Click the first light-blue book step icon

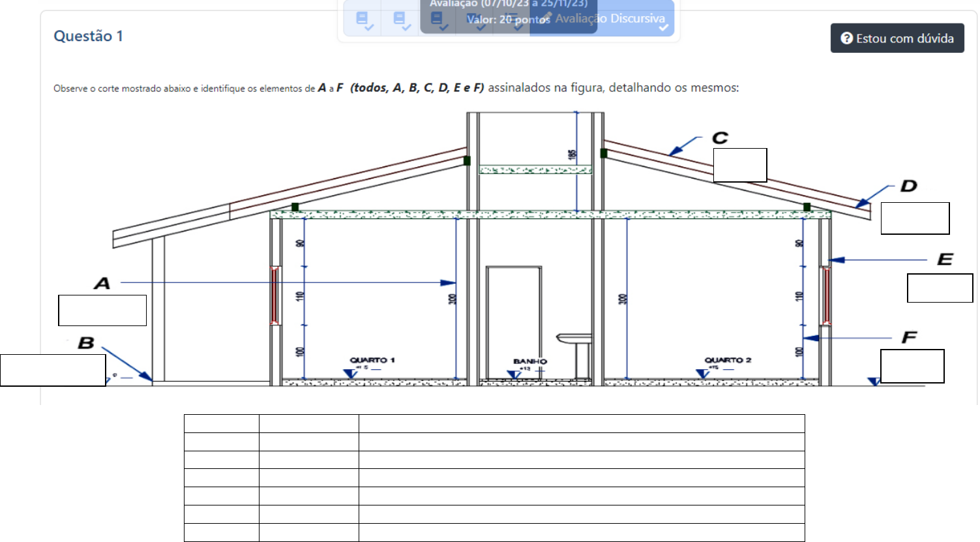(x=363, y=19)
